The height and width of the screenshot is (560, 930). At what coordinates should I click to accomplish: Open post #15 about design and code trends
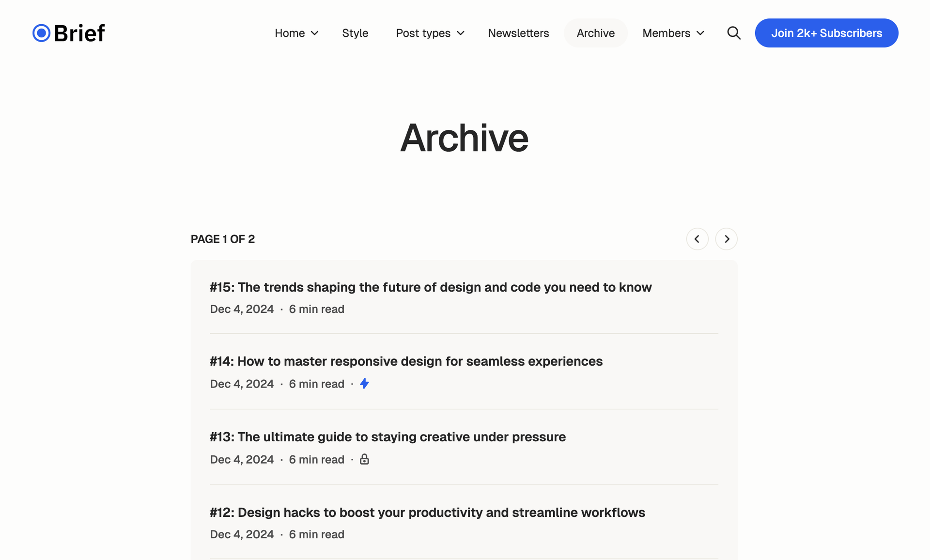pyautogui.click(x=431, y=287)
